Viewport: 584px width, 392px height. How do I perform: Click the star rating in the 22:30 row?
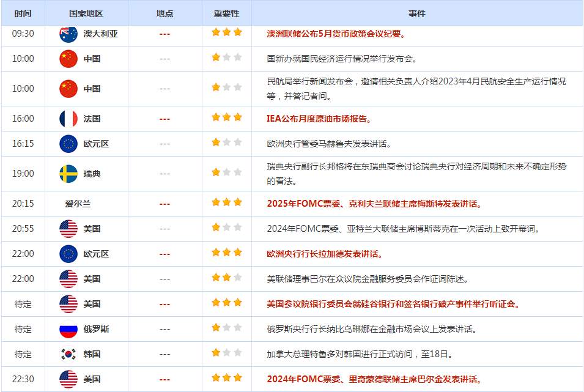(x=227, y=377)
